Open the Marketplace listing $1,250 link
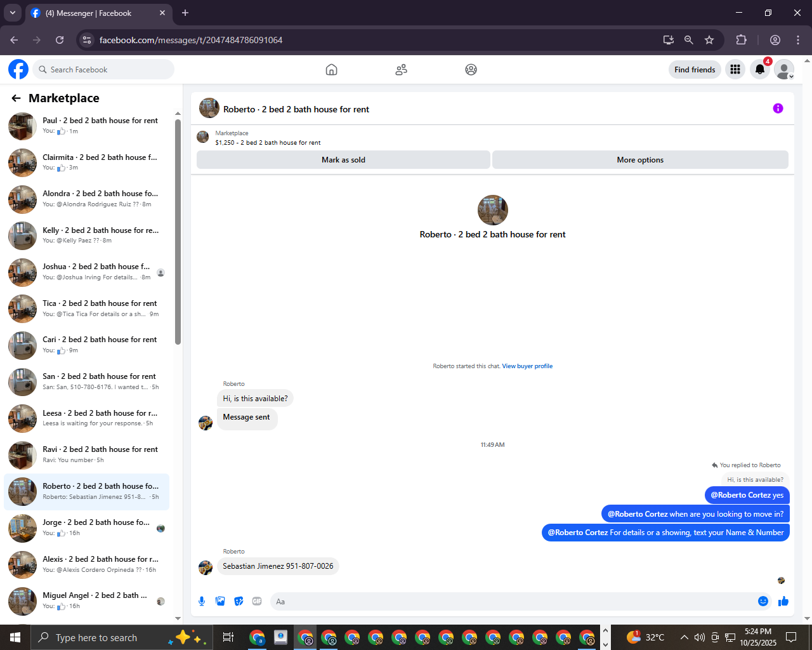Image resolution: width=812 pixels, height=650 pixels. (x=268, y=143)
